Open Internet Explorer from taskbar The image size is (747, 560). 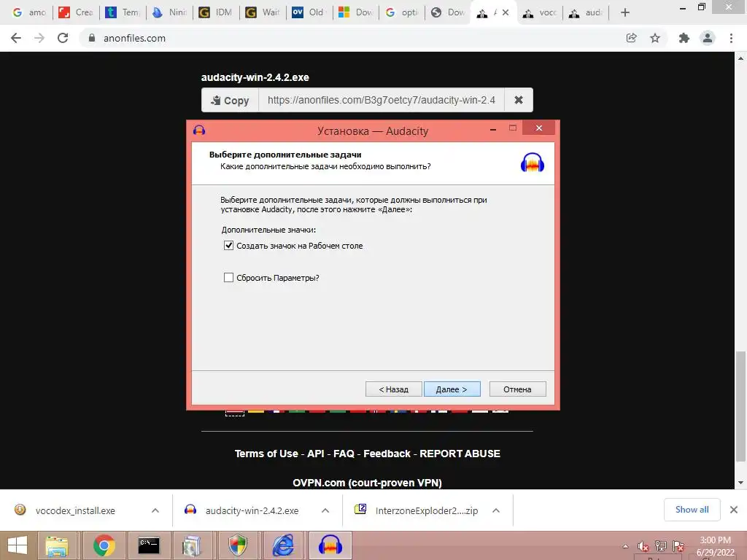pos(283,545)
